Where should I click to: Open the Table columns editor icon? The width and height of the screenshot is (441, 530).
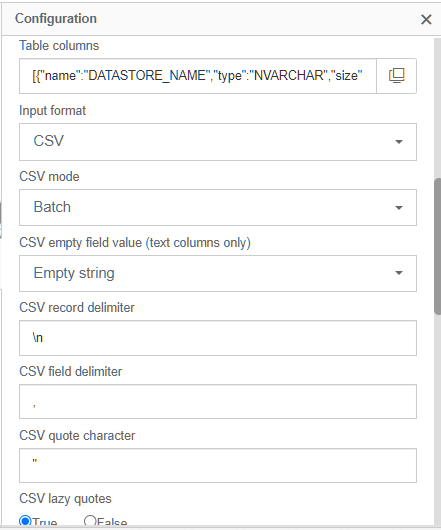(x=396, y=76)
